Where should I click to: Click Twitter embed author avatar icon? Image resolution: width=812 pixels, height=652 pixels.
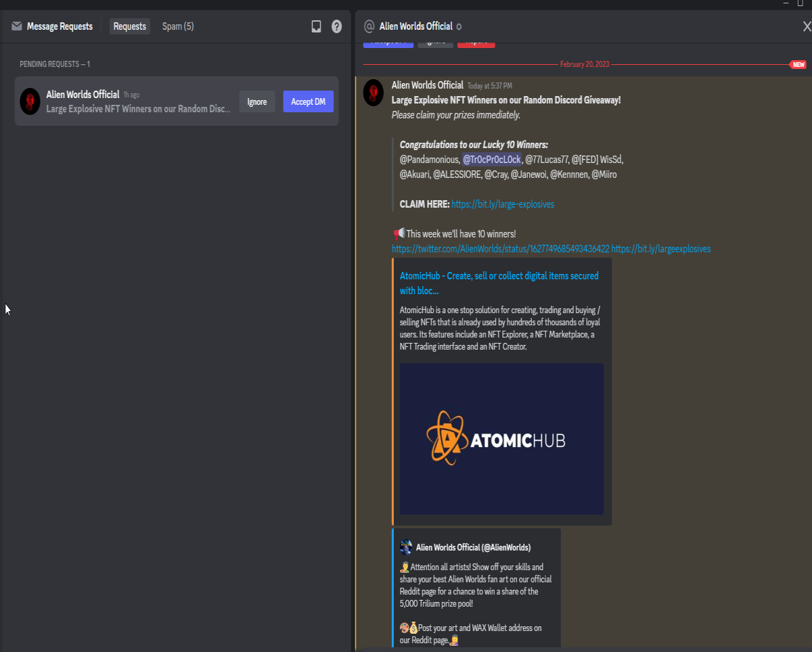pos(406,547)
